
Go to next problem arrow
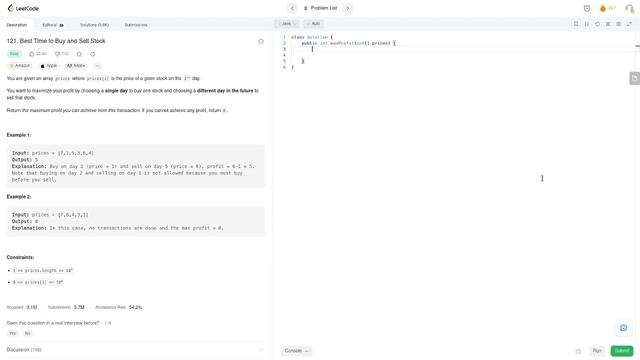pos(348,8)
